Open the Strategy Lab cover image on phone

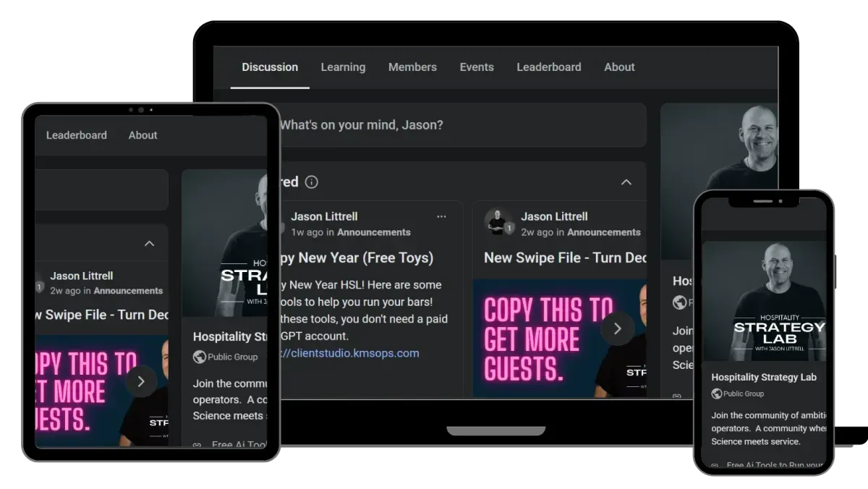click(764, 301)
